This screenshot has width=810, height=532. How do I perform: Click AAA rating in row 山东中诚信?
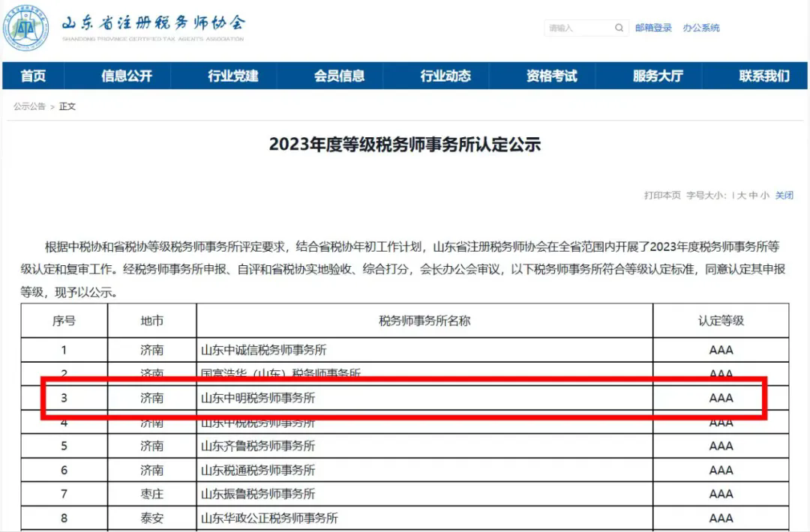click(721, 350)
